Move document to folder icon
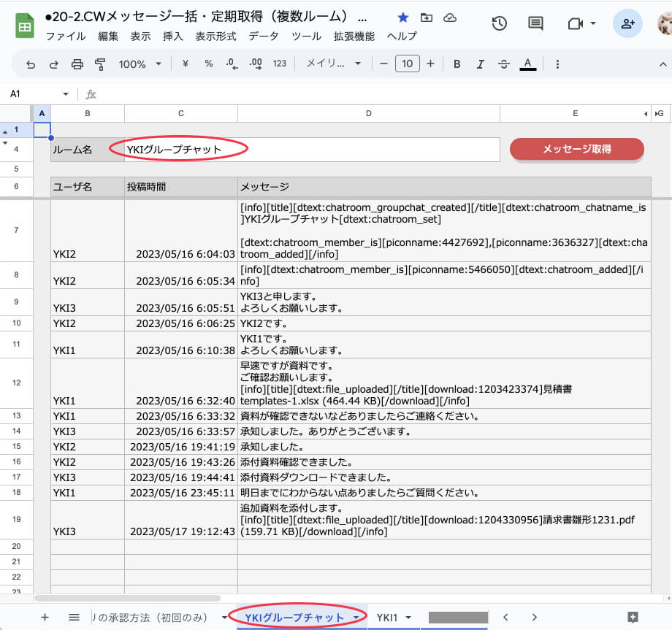 coord(427,18)
